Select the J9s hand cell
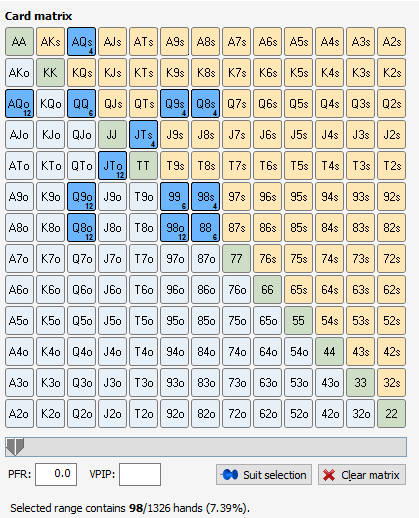 coord(174,135)
